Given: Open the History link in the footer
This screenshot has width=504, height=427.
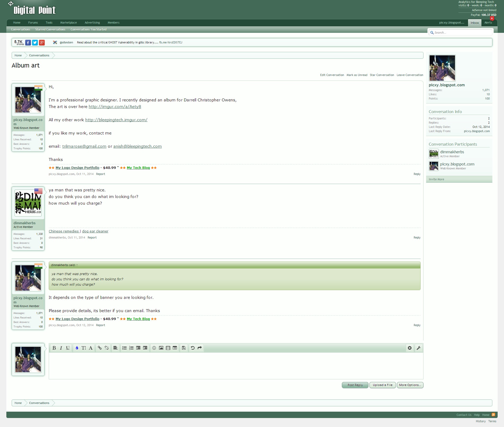Looking at the screenshot, I should click(480, 421).
